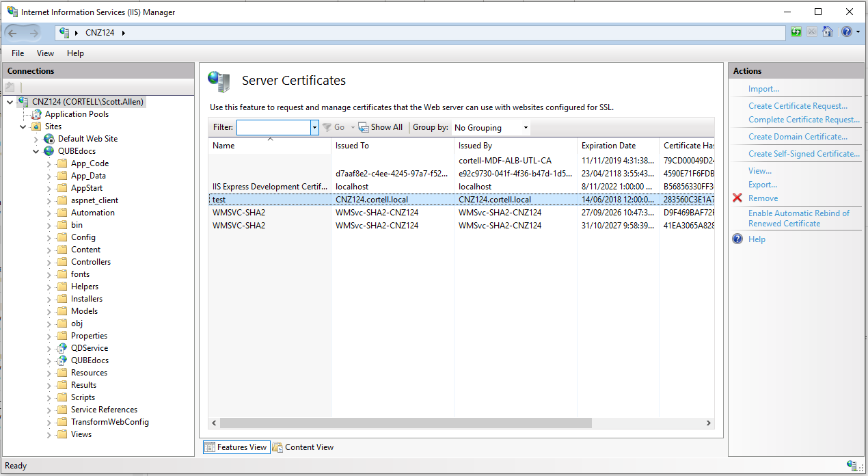868x476 pixels.
Task: Click the Automation folder icon
Action: tap(62, 213)
